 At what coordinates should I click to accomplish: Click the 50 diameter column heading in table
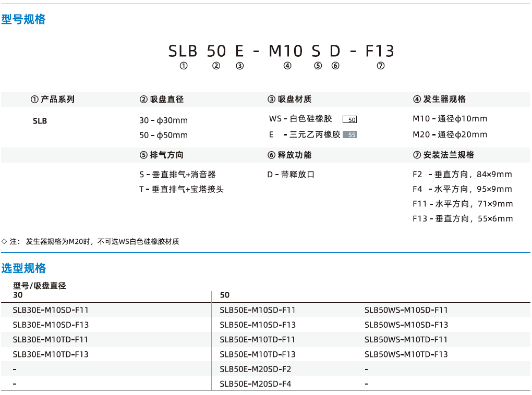coord(225,295)
